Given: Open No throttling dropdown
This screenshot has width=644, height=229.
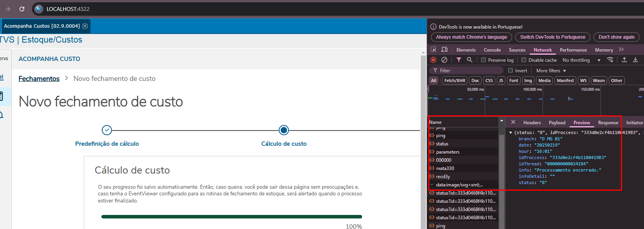Looking at the screenshot, I should pos(581,60).
